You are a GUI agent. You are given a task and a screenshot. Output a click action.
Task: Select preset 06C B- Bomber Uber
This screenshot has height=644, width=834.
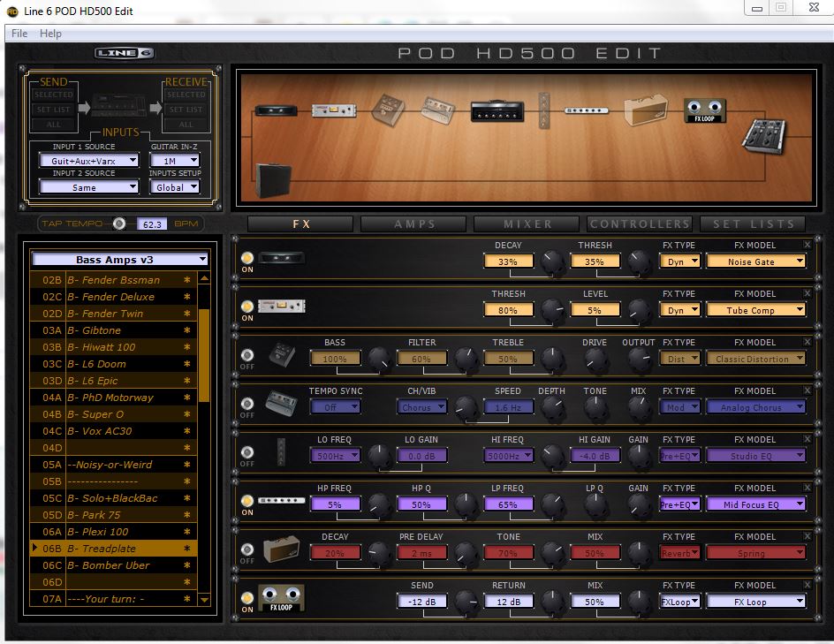(x=114, y=565)
